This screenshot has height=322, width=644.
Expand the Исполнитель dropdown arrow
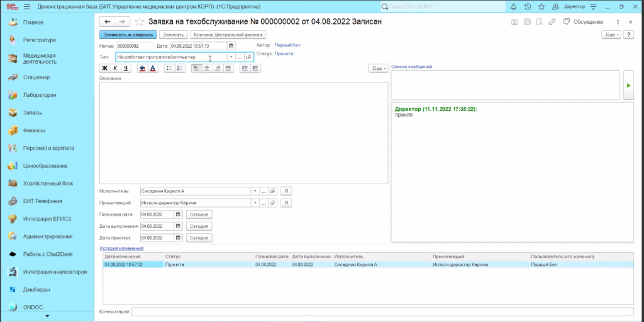click(255, 191)
